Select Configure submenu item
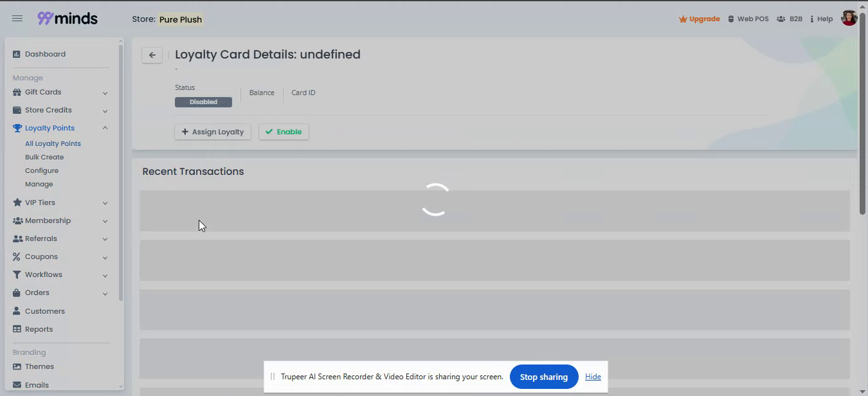868x396 pixels. point(42,170)
